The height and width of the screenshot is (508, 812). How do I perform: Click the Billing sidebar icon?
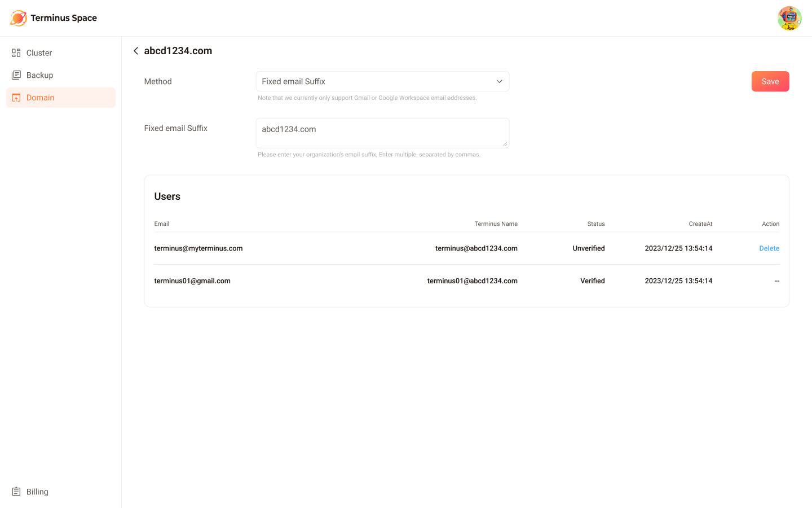point(16,492)
